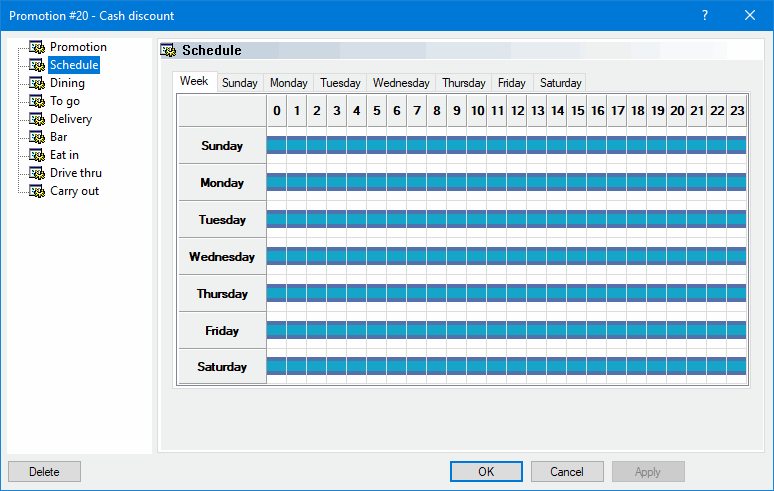Toggle the Friday hour 0 schedule cell
The width and height of the screenshot is (774, 491).
[277, 330]
